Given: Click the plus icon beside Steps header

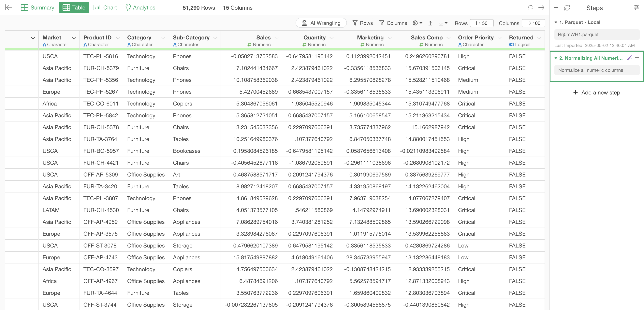Looking at the screenshot, I should 556,7.
